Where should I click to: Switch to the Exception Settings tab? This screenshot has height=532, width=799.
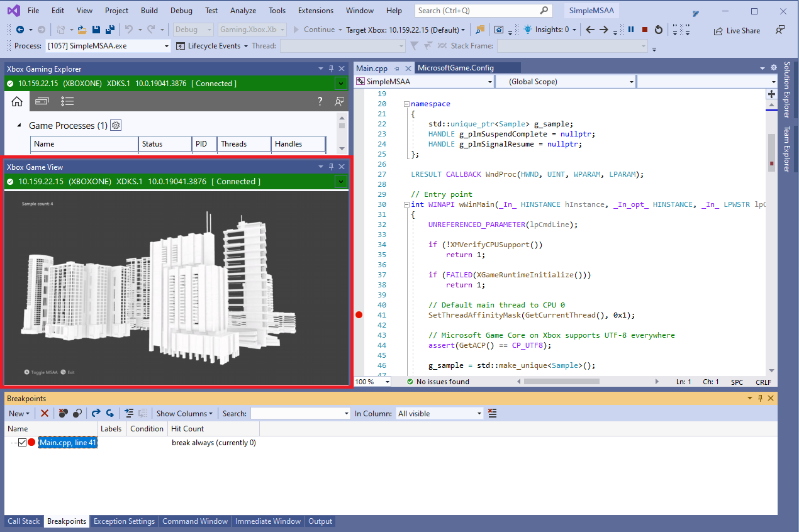click(124, 521)
